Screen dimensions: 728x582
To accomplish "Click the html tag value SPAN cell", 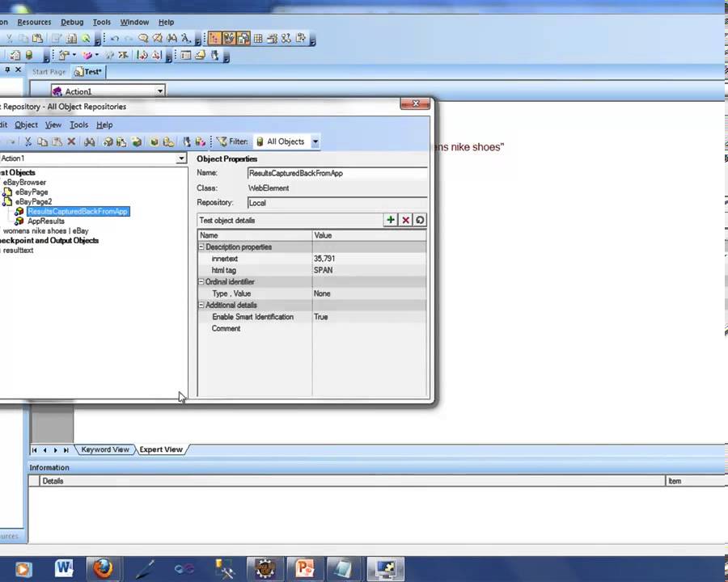I will click(369, 270).
